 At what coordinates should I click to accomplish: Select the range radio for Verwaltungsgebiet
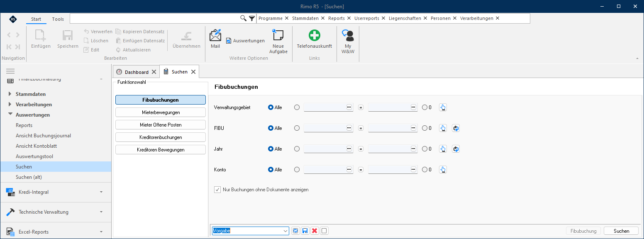[297, 107]
